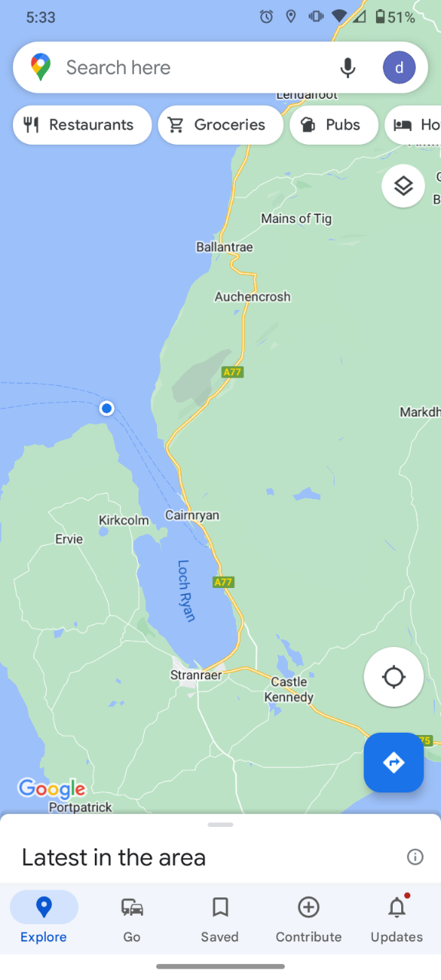Tap the microphone voice search icon
This screenshot has height=980, width=441.
coord(348,67)
